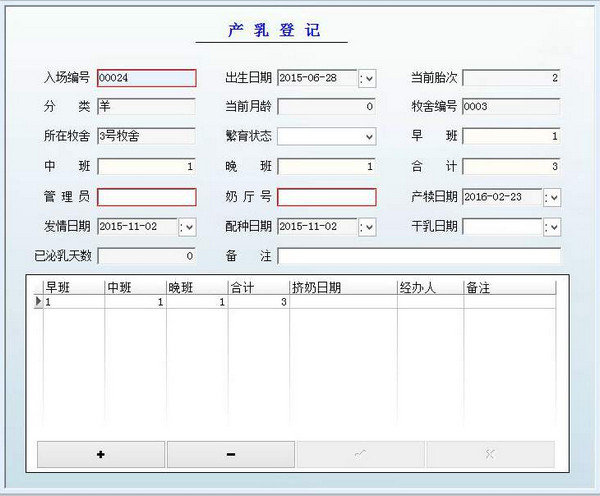Open the 配种日期 date dropdown
Viewport: 600px width, 496px height.
367,227
